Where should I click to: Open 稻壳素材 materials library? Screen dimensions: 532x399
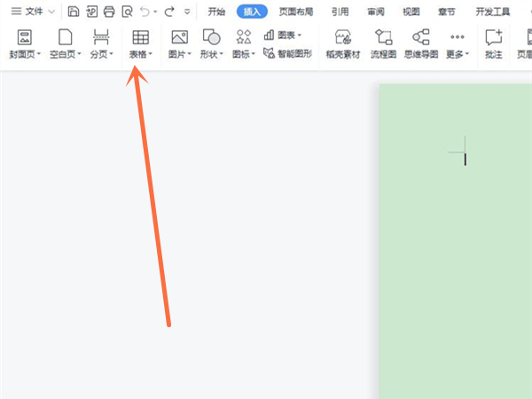[x=343, y=44]
